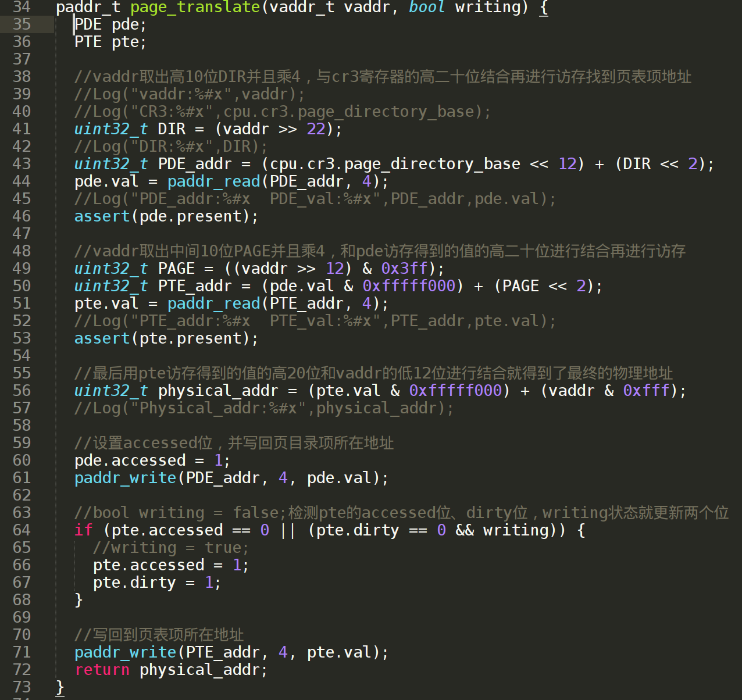
Task: Click the 'PTE pte;' declaration
Action: tap(110, 42)
